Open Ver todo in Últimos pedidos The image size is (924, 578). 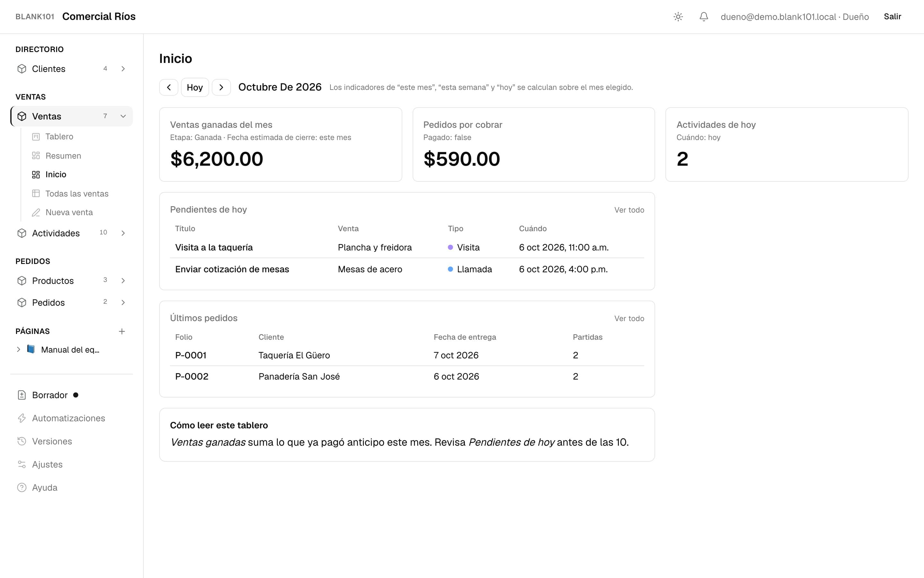629,319
